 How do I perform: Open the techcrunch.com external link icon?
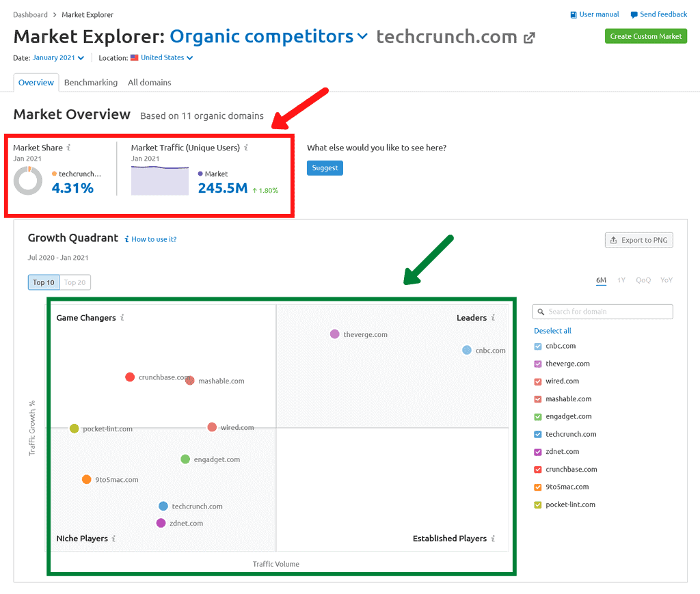(x=529, y=38)
